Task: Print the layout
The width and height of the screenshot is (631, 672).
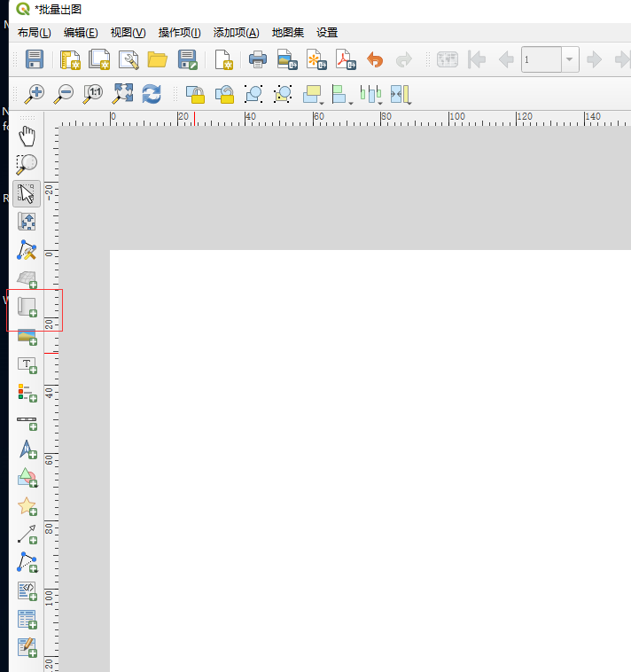Action: click(x=258, y=59)
